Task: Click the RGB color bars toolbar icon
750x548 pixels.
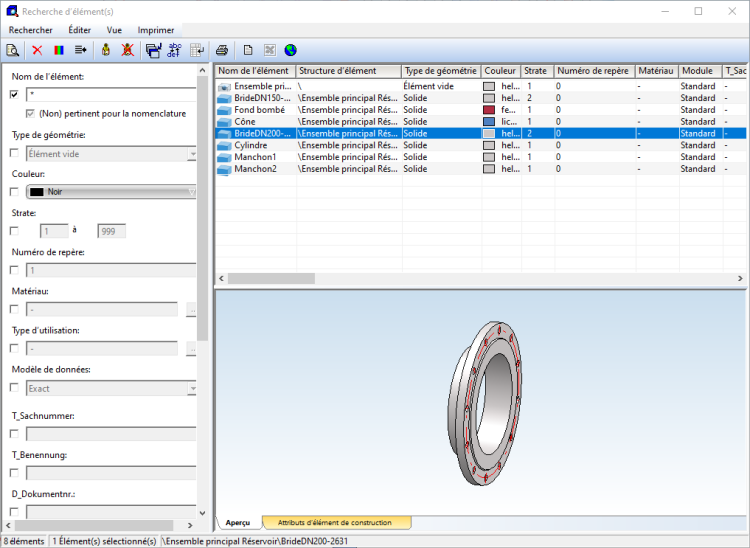Action: tap(58, 50)
